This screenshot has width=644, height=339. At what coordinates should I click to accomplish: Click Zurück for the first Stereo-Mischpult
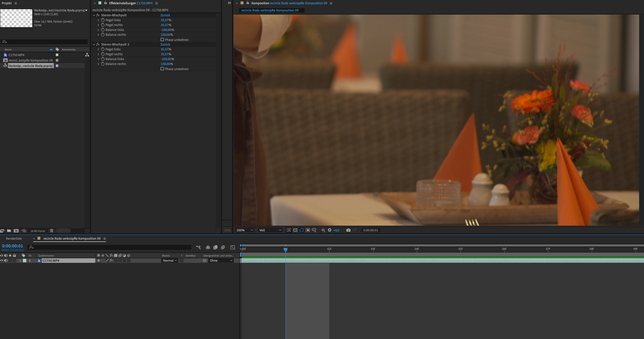[165, 15]
